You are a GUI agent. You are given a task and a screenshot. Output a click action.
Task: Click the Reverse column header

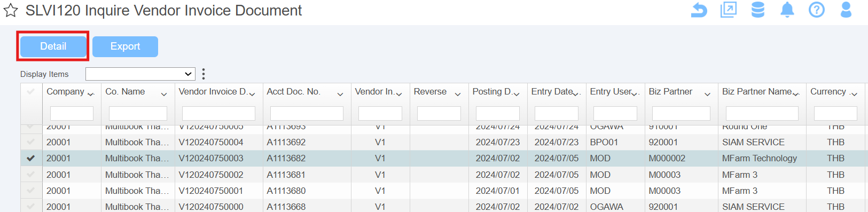[430, 92]
